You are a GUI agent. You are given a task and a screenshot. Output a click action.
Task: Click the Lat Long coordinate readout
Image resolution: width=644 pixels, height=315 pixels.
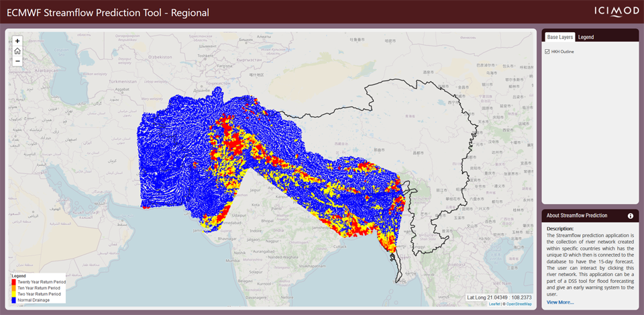click(500, 297)
